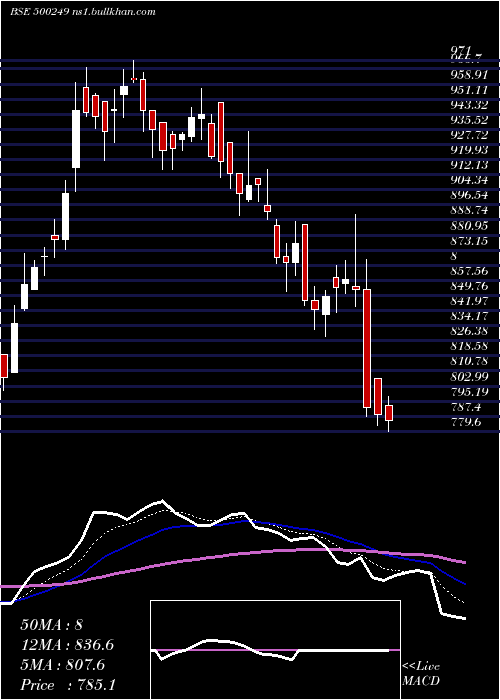This screenshot has width=500, height=700.
Task: Select the 958.91 price axis label
Action: tap(469, 75)
